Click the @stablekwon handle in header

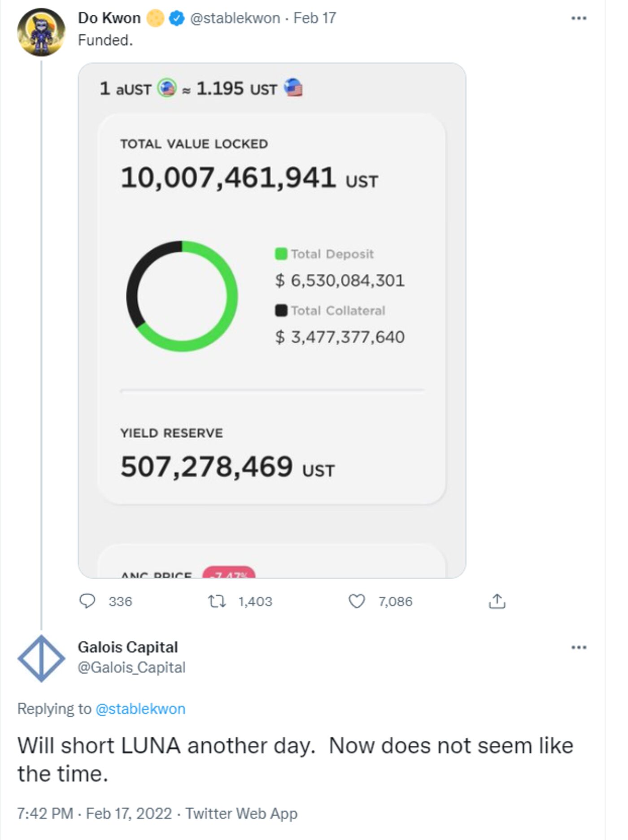(x=235, y=18)
